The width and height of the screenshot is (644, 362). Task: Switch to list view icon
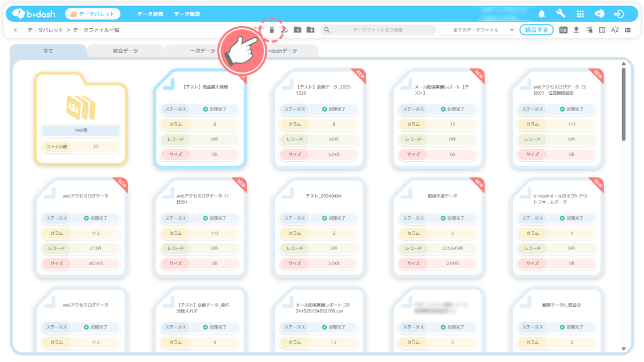628,30
